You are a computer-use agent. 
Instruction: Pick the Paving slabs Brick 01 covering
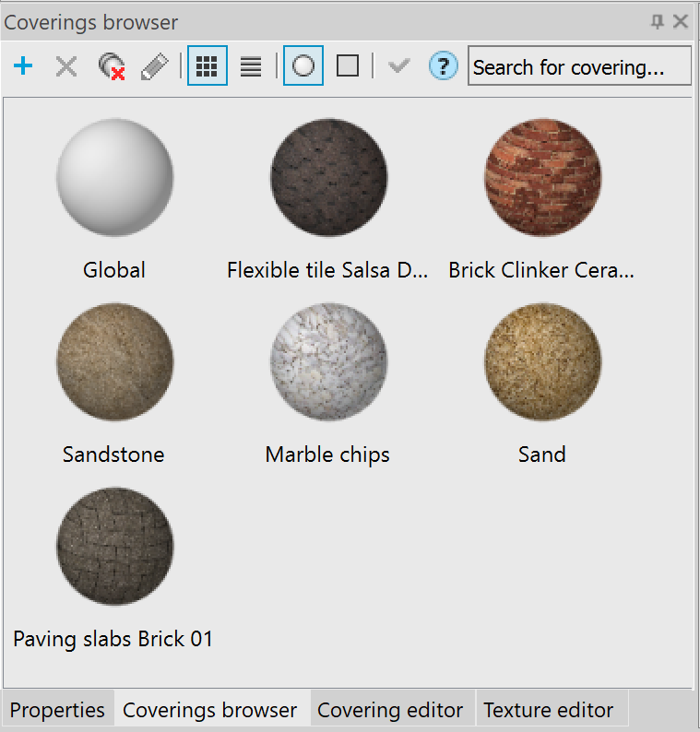tap(114, 546)
